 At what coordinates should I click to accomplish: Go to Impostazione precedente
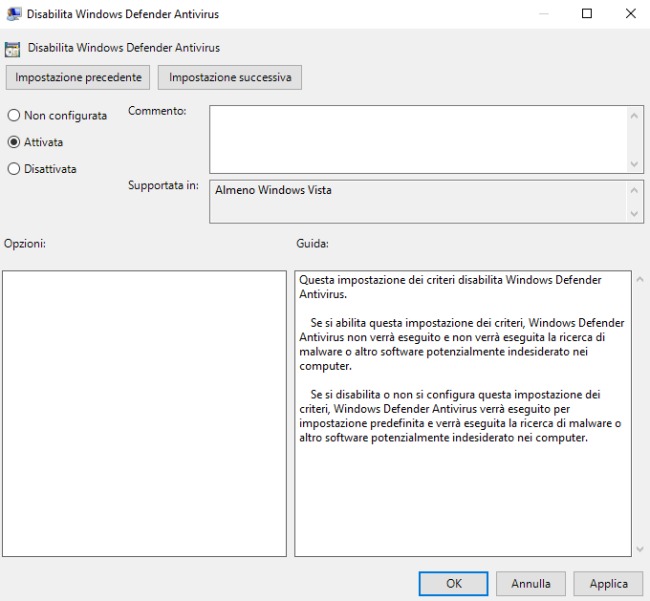tap(78, 78)
